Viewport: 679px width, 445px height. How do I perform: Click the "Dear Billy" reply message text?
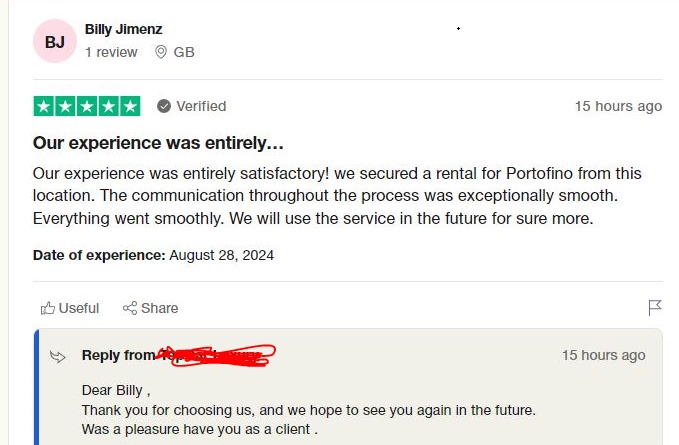coord(115,390)
